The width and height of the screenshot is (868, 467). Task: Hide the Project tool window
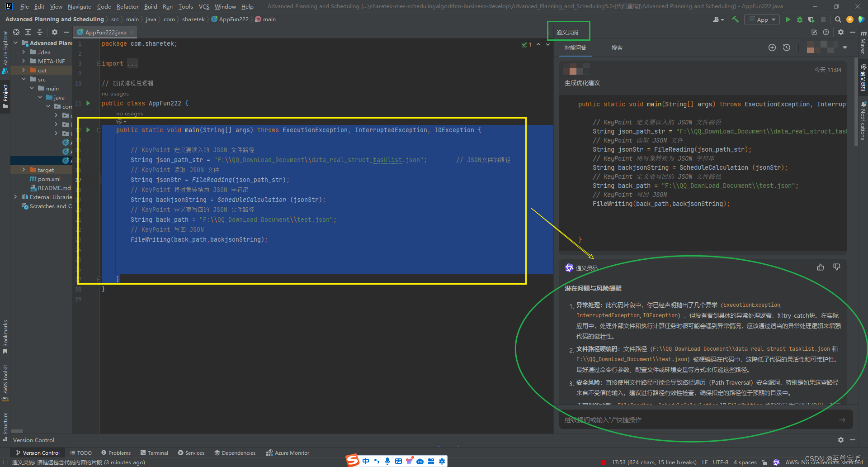(66, 32)
